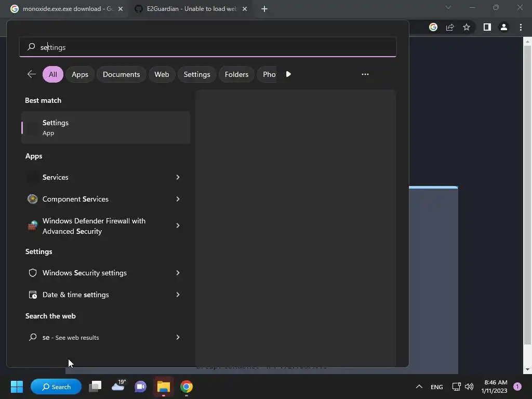This screenshot has width=532, height=399.
Task: Click the Search button on the taskbar
Action: coord(56,387)
